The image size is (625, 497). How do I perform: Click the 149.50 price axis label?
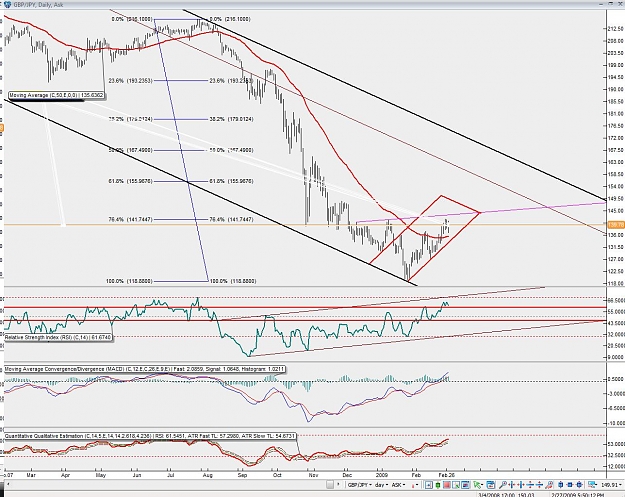pyautogui.click(x=616, y=199)
